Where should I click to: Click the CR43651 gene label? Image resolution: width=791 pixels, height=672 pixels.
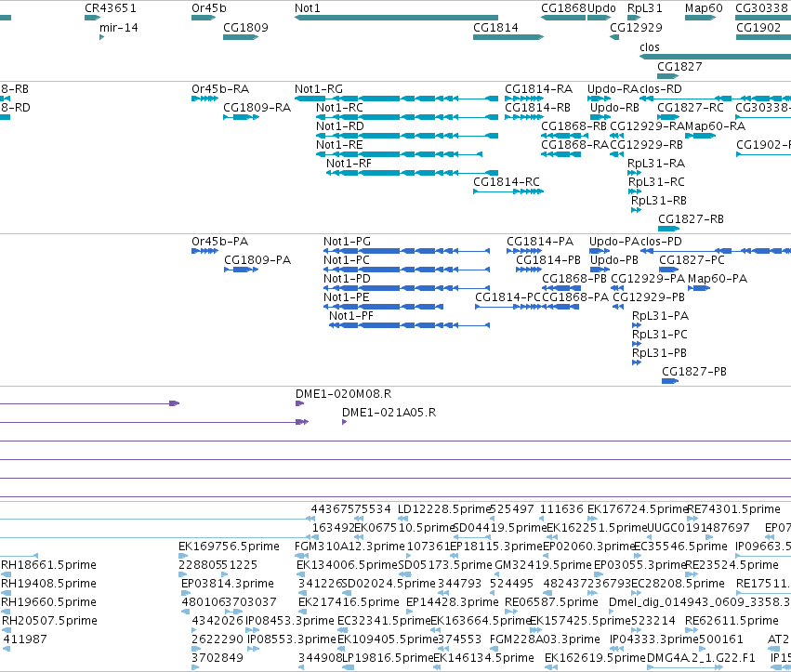[x=111, y=8]
